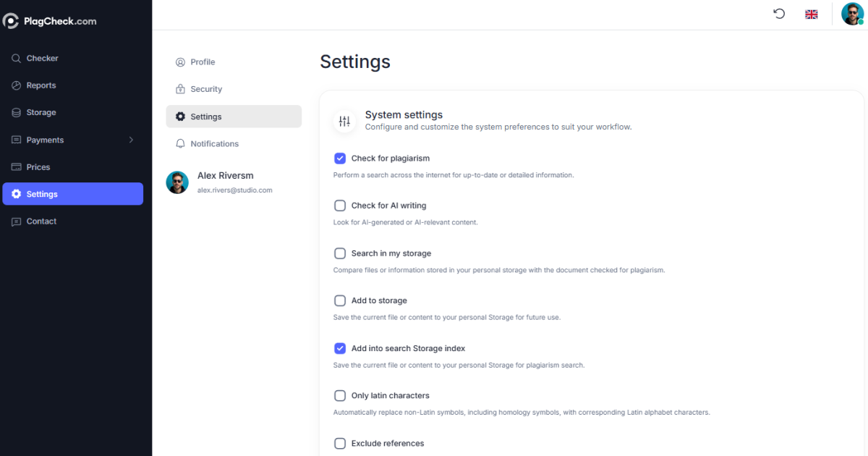Click Alex Riversm's account name
Viewport: 868px width, 456px height.
225,175
